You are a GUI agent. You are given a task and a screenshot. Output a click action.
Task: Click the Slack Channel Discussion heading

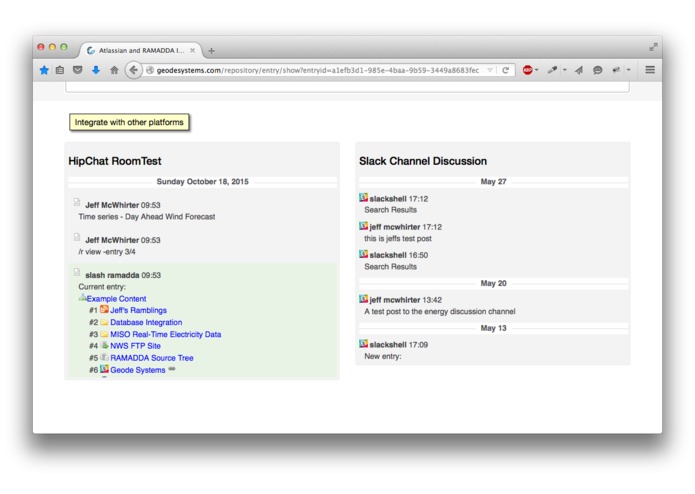tap(423, 161)
